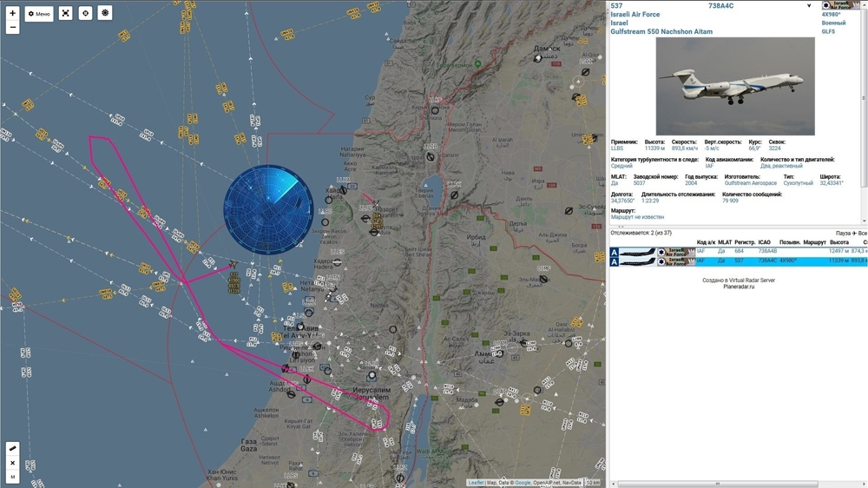868x488 pixels.
Task: Expand the aircraft detail dropdown arrow
Action: (809, 6)
